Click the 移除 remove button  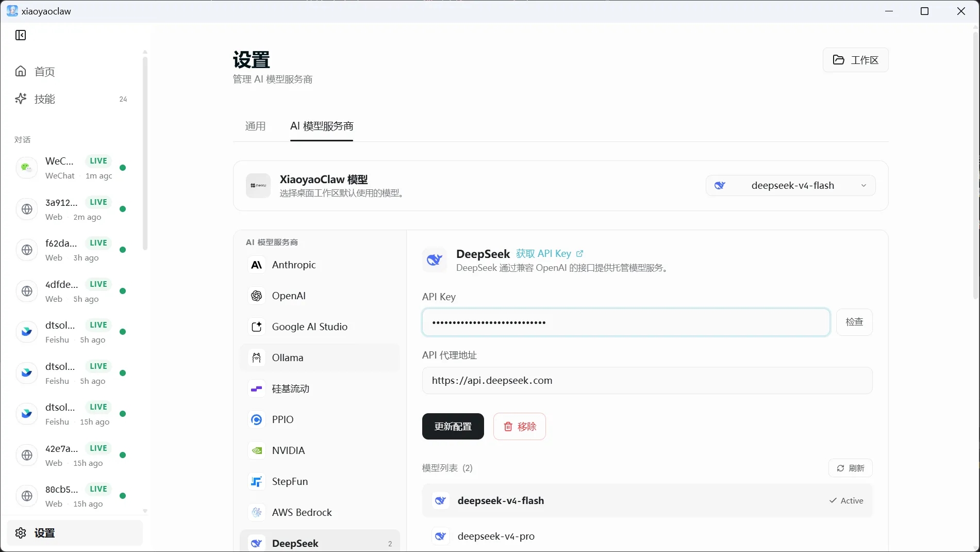(519, 426)
